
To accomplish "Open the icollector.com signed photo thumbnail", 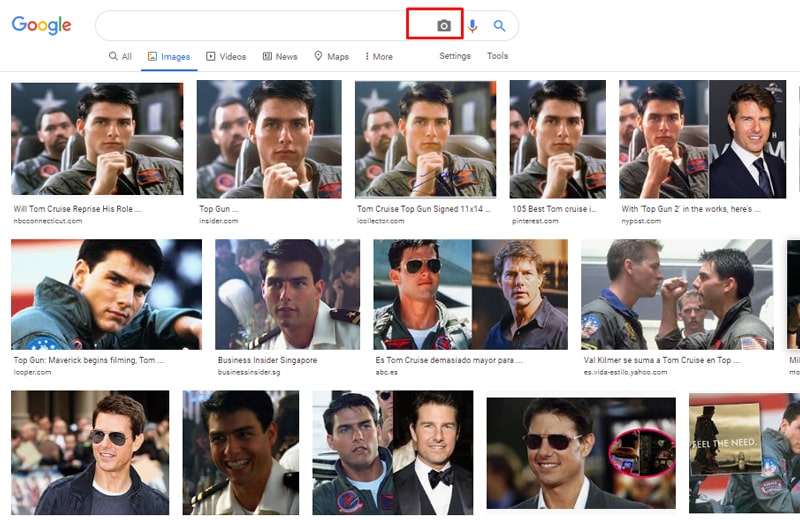I will click(426, 139).
